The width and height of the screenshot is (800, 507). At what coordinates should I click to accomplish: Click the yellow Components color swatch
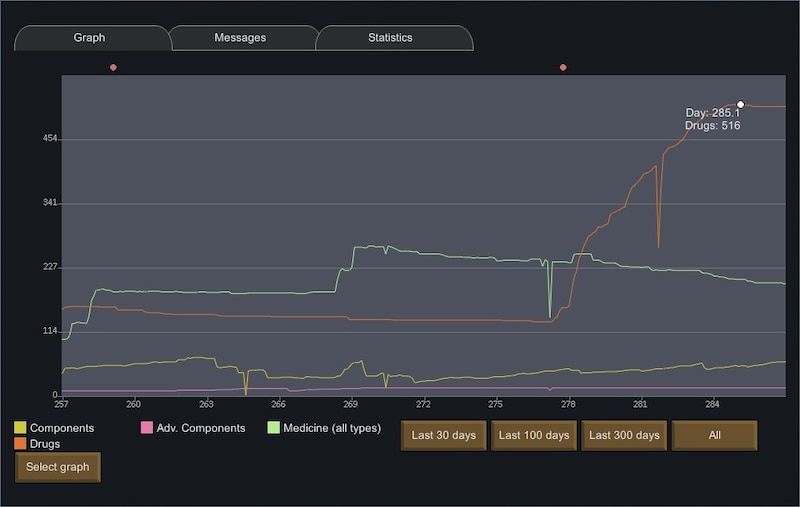click(x=20, y=427)
